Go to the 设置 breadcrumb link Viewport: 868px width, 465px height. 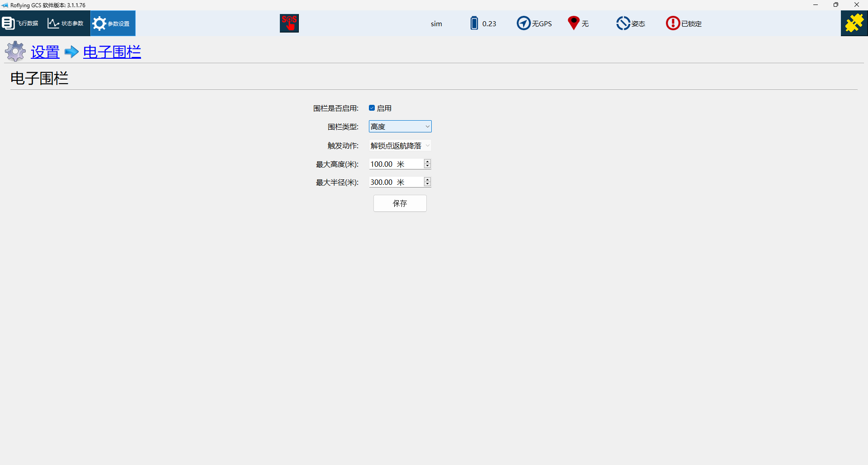point(45,52)
